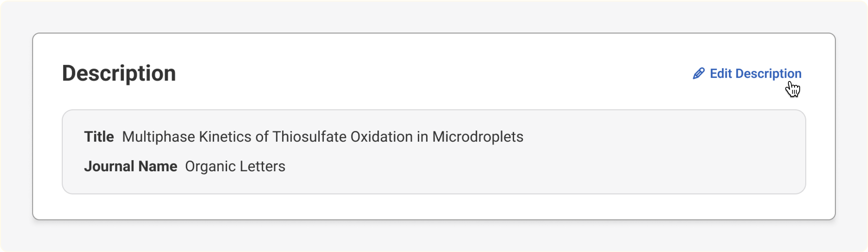This screenshot has height=252, width=868.
Task: Select the Organic Letters journal value
Action: (x=235, y=166)
